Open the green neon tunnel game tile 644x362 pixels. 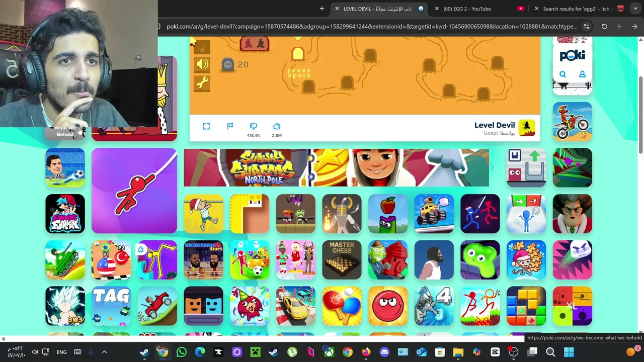tap(573, 168)
